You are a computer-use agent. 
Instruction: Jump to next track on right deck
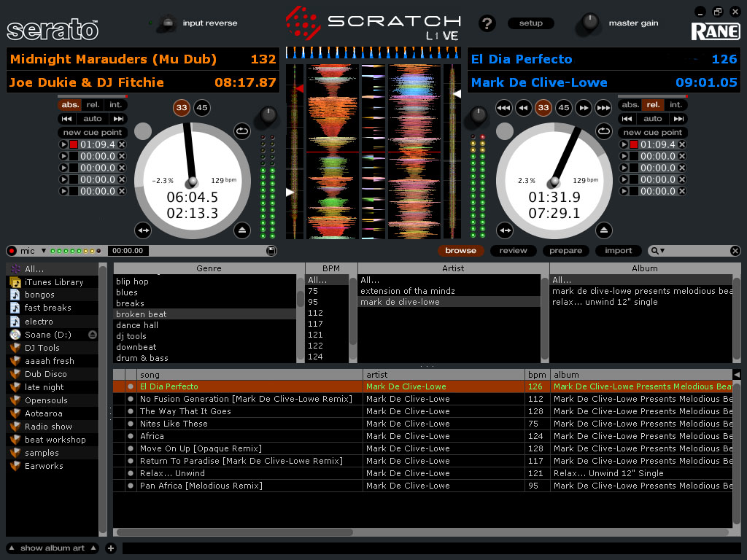tap(678, 119)
